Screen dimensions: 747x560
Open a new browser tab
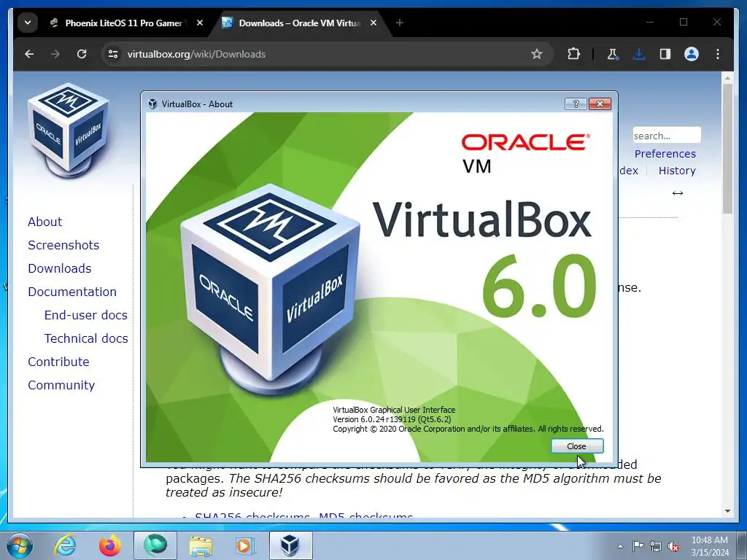400,23
